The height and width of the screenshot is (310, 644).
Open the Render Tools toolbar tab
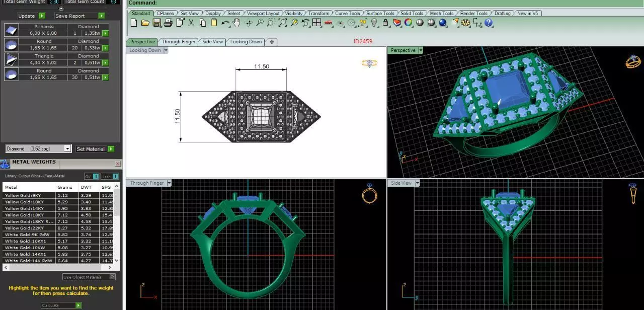coord(474,14)
